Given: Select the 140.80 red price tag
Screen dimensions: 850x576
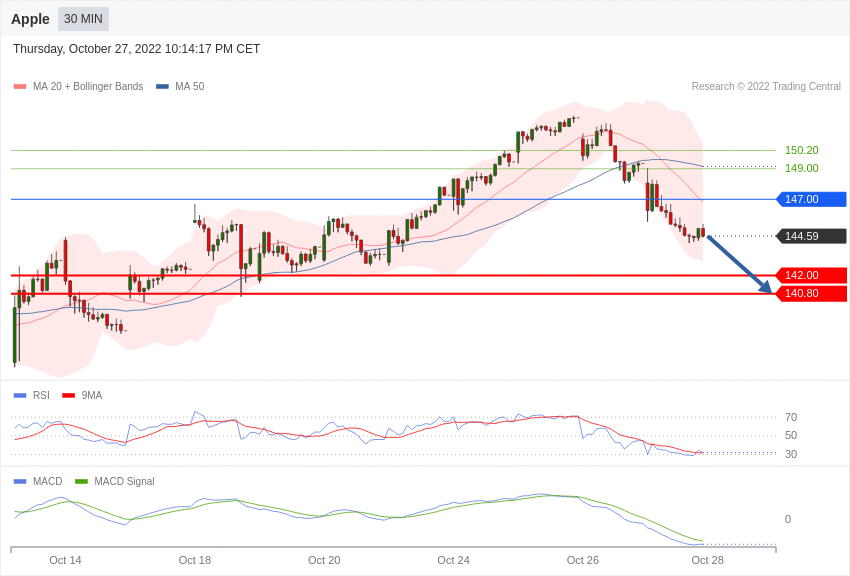Looking at the screenshot, I should pos(811,293).
